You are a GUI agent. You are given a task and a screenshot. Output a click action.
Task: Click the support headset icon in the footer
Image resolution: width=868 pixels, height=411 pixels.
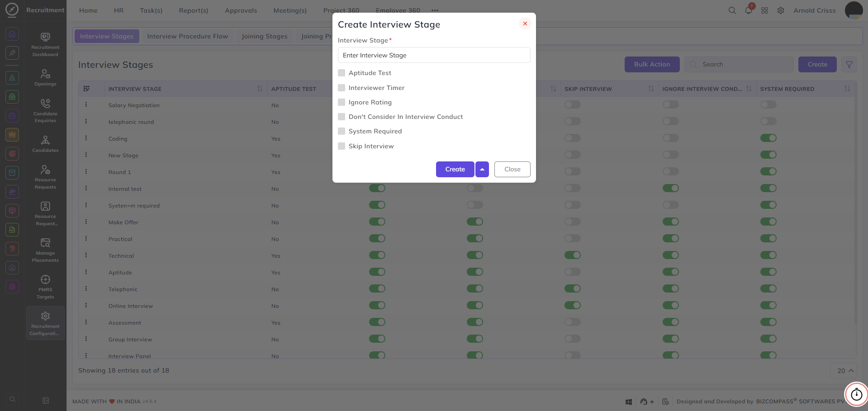pos(644,402)
